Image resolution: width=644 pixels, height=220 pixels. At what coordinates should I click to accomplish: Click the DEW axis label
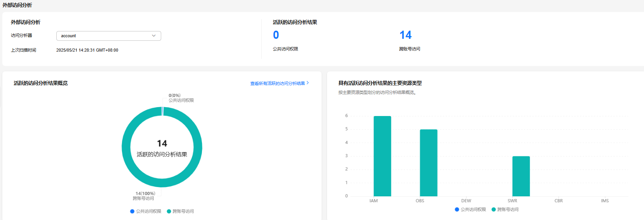click(466, 201)
